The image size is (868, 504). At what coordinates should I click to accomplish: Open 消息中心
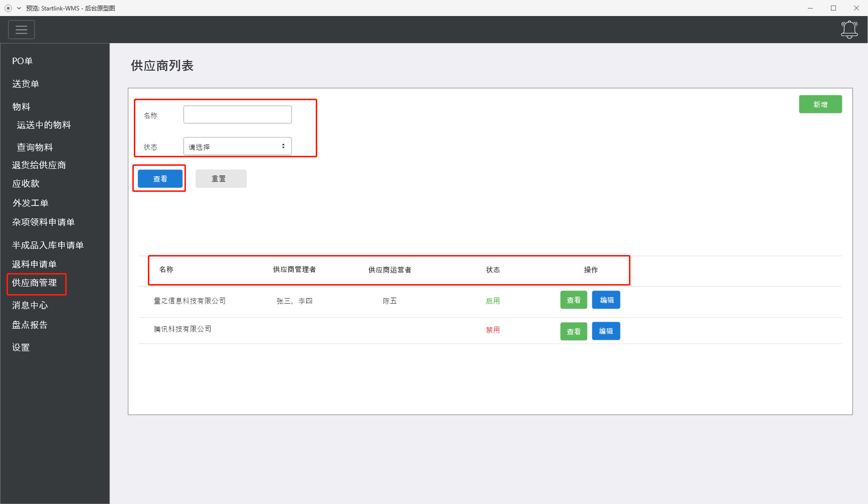coord(30,305)
